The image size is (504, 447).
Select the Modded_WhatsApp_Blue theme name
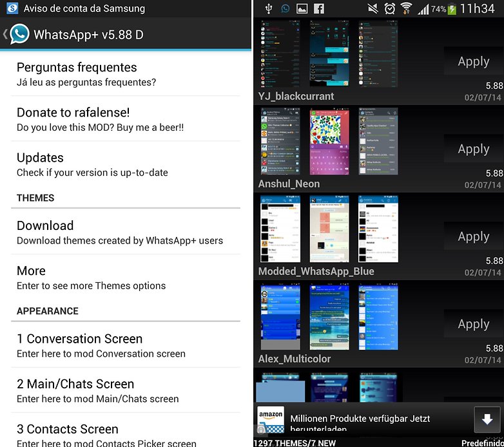[x=316, y=272]
